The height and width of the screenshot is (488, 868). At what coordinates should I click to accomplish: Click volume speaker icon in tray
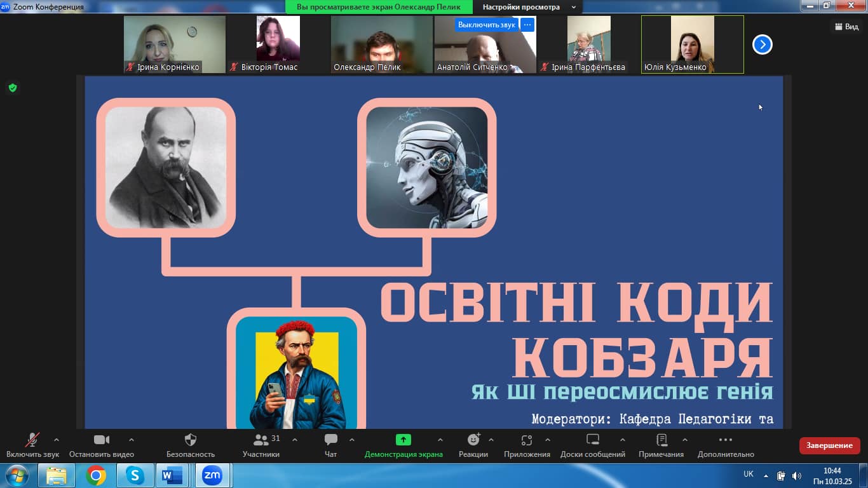(797, 475)
